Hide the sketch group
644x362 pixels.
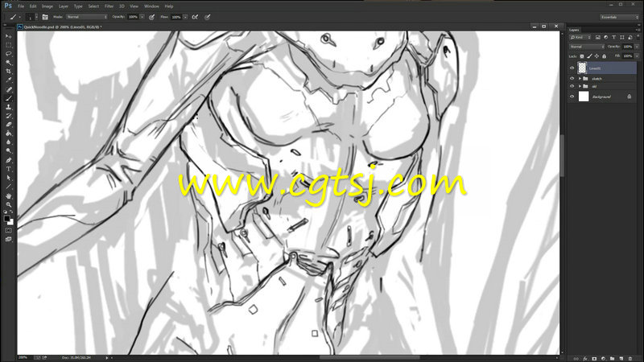(x=572, y=78)
